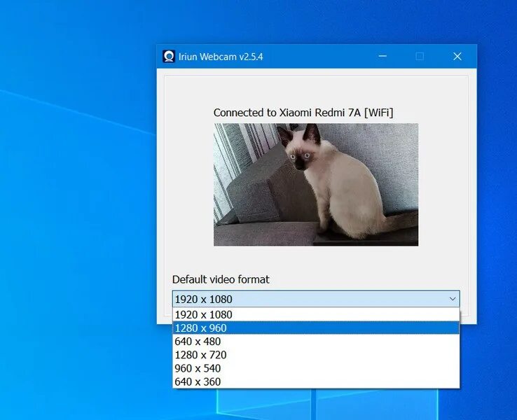Choose 960 x 540 from dropdown list
Screen dimensions: 517x420
pyautogui.click(x=316, y=368)
